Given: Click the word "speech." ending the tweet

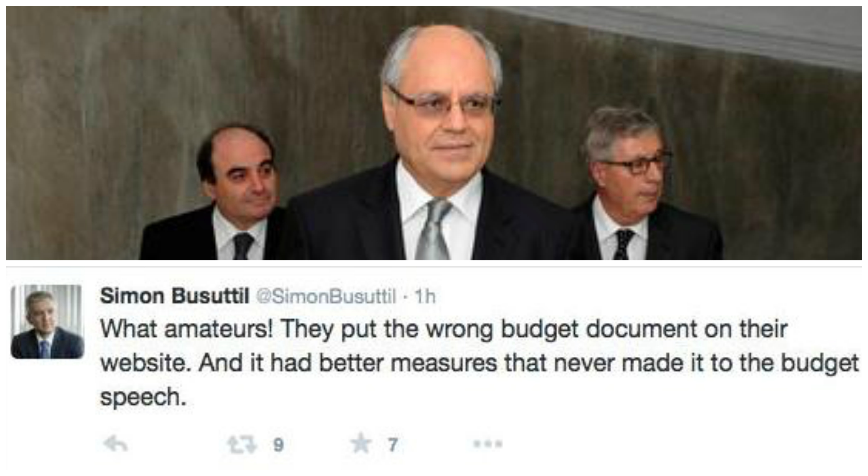Looking at the screenshot, I should (x=143, y=398).
